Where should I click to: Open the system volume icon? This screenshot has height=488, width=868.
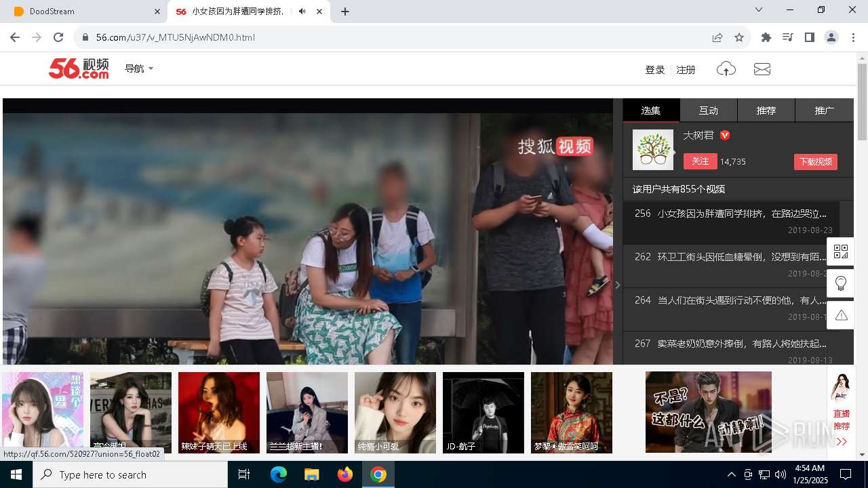(x=780, y=474)
